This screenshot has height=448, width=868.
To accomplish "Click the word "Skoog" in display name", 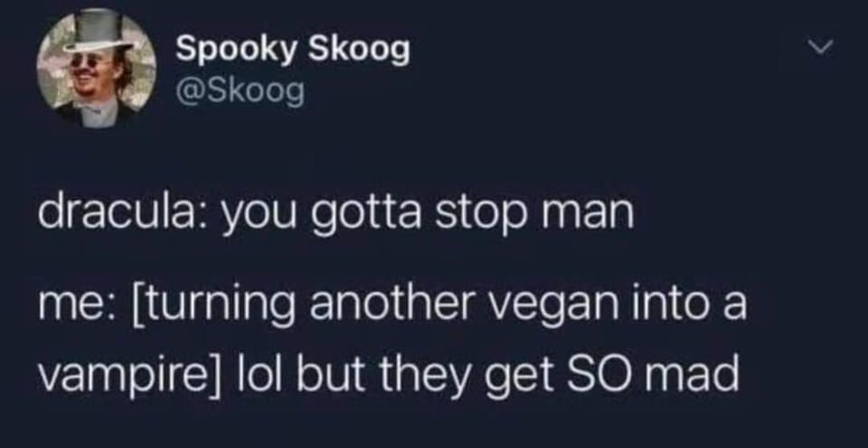I will coord(359,51).
